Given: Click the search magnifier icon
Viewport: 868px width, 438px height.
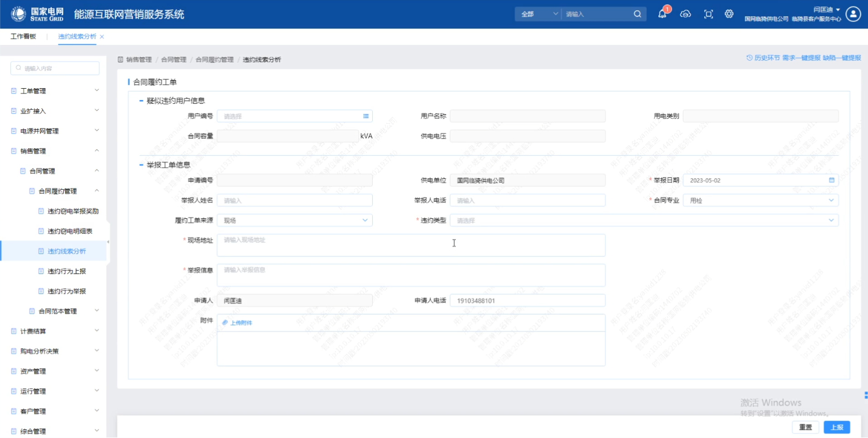Looking at the screenshot, I should click(x=637, y=14).
